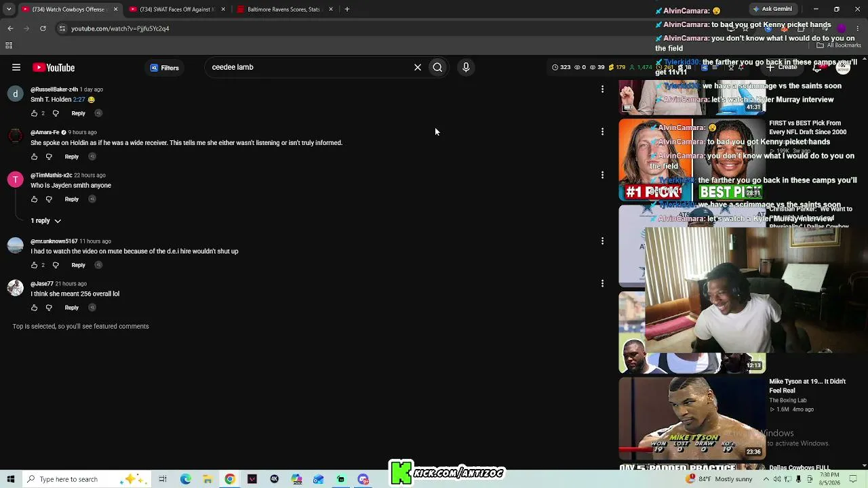Open the 'FIRST vs BEST Pick' video title
This screenshot has height=488, width=868.
808,127
